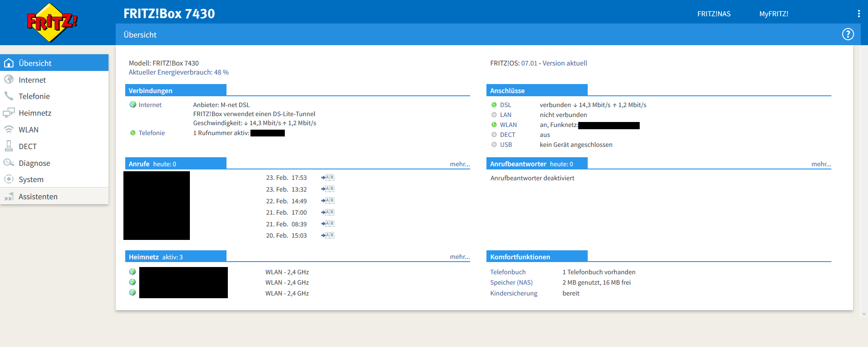Click call icon for 23. Feb. 13:32

[328, 189]
